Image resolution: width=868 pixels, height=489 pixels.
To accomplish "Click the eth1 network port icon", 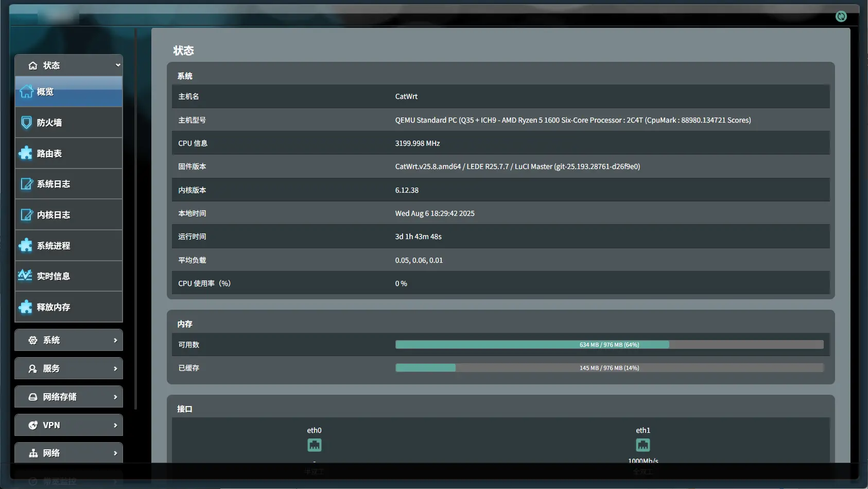I will [x=643, y=445].
